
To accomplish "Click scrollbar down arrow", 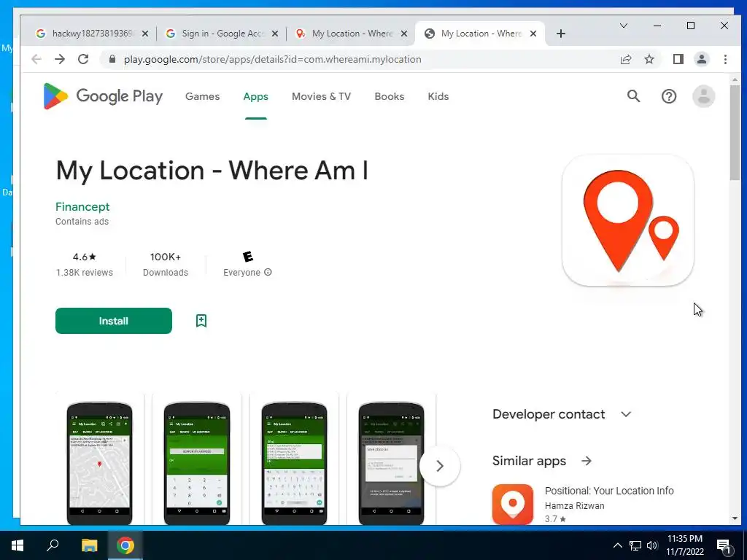I will (735, 518).
